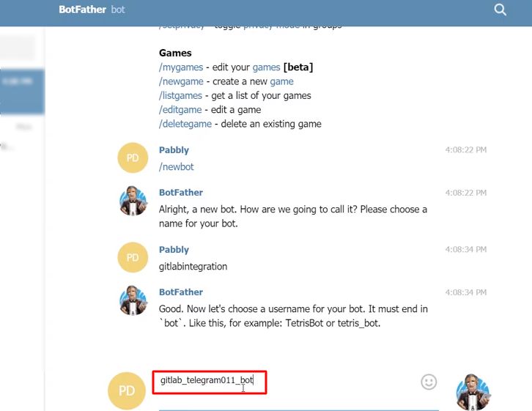Click the BotFather chat title in header

click(82, 10)
